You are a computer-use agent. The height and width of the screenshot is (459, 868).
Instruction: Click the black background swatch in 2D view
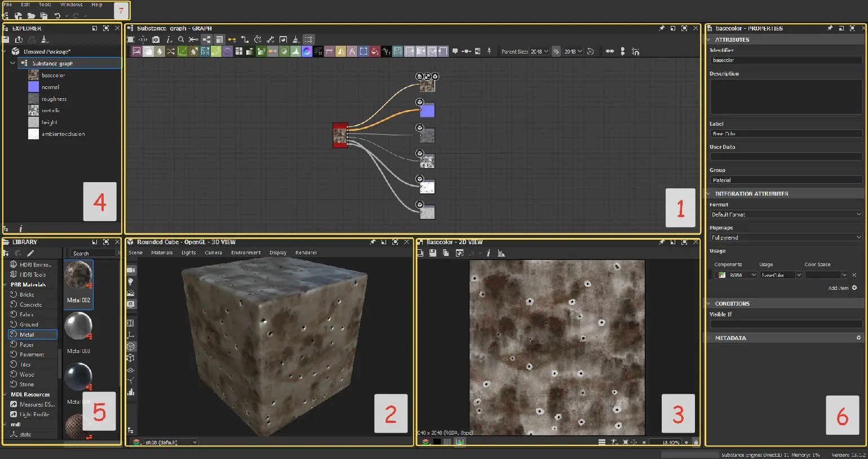437,442
